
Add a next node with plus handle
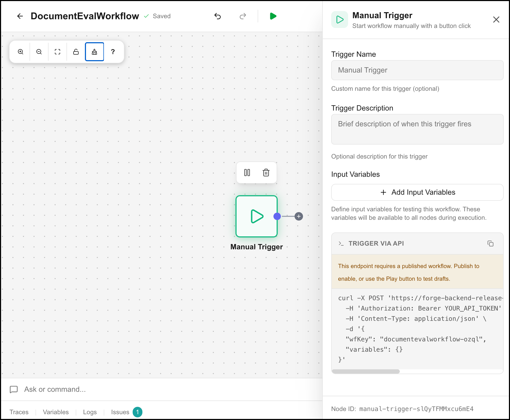click(x=299, y=216)
